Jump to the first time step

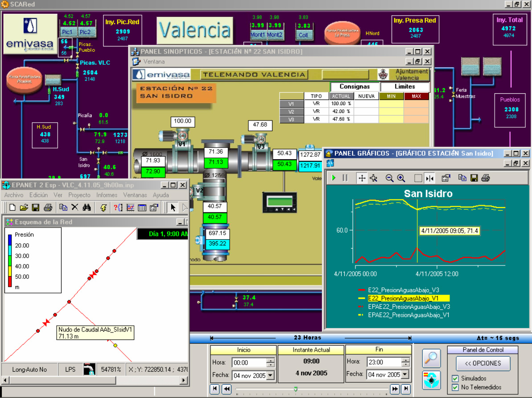(214, 389)
